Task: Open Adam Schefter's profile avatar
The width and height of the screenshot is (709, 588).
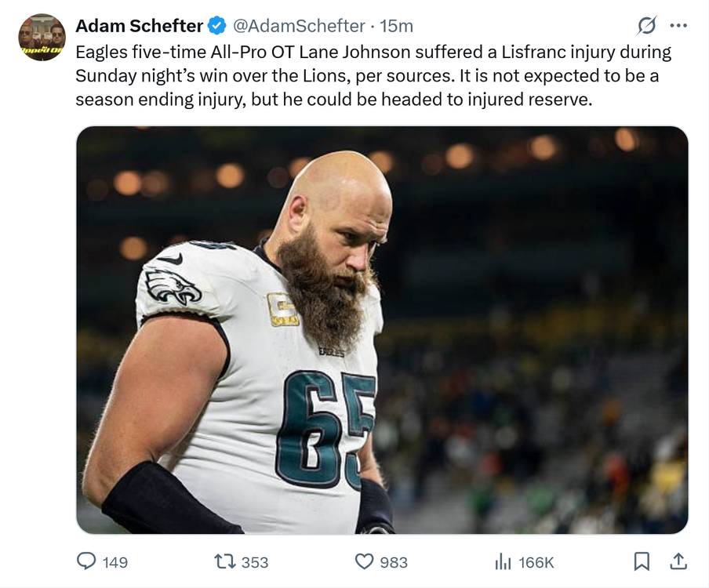Action: 42,38
